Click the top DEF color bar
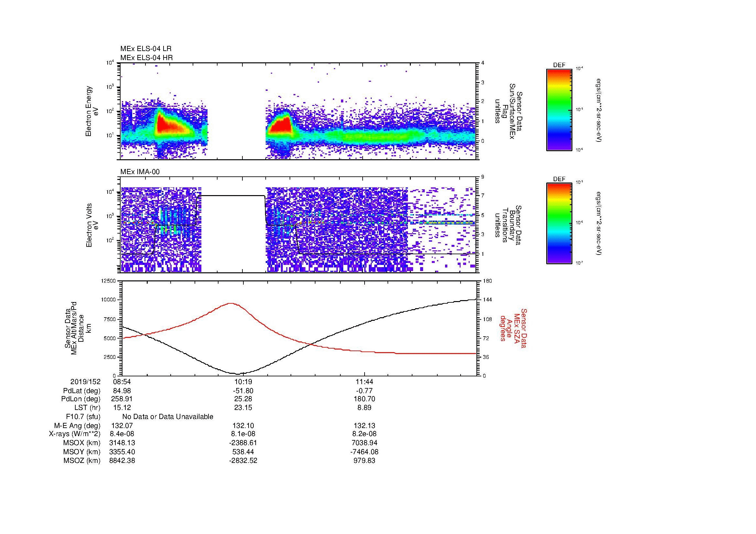Screen dimensions: 756x534 tap(559, 110)
